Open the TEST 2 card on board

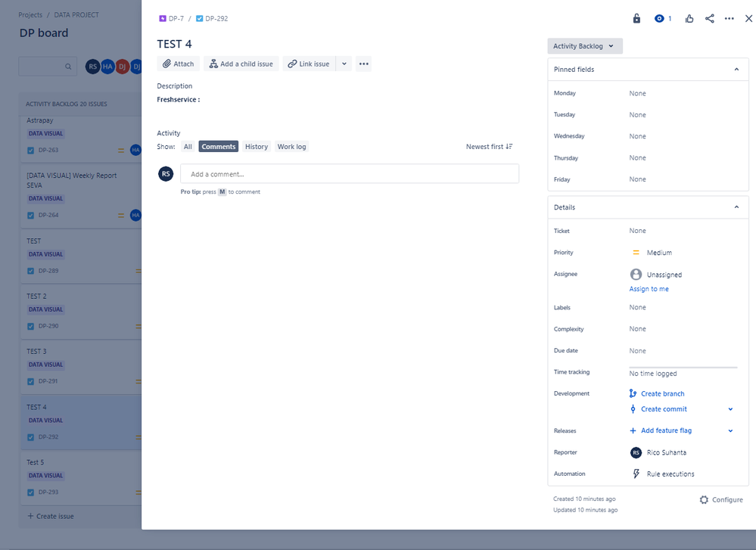pyautogui.click(x=81, y=311)
